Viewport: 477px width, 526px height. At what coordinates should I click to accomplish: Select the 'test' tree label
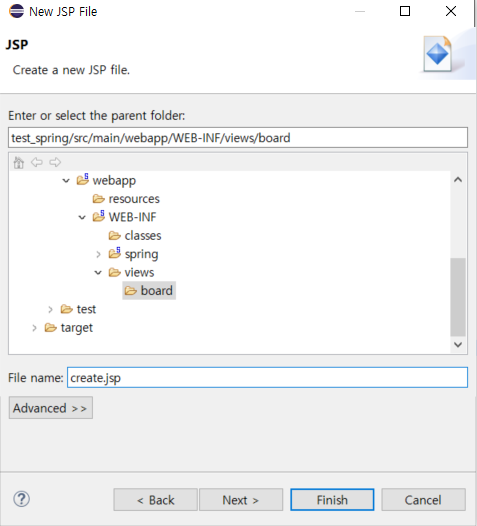87,309
